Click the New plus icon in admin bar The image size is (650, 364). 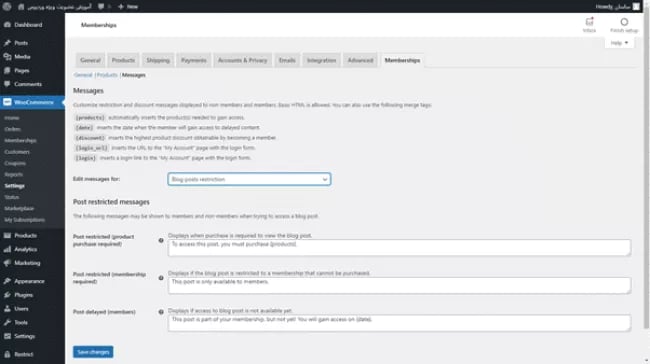click(x=121, y=7)
